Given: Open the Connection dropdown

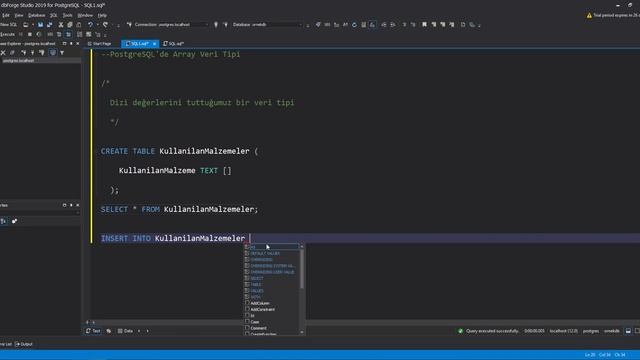Looking at the screenshot, I should coord(206,24).
